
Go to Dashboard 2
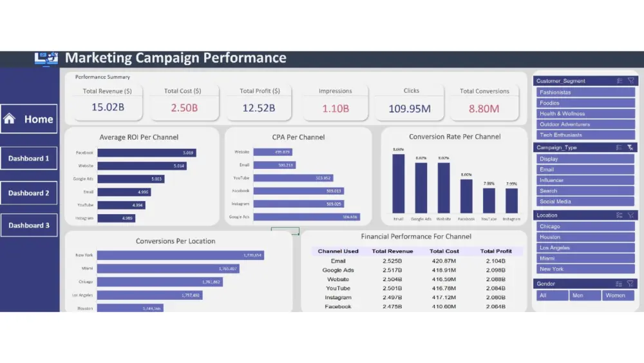click(29, 193)
